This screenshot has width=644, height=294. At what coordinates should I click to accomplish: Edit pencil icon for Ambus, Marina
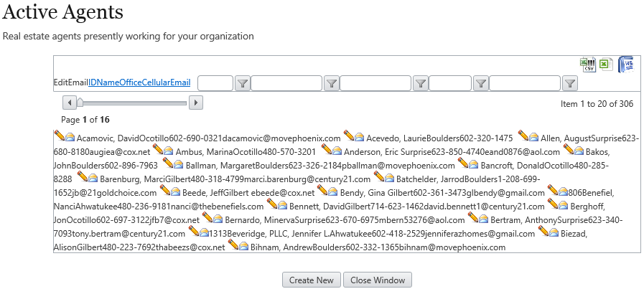tap(158, 149)
